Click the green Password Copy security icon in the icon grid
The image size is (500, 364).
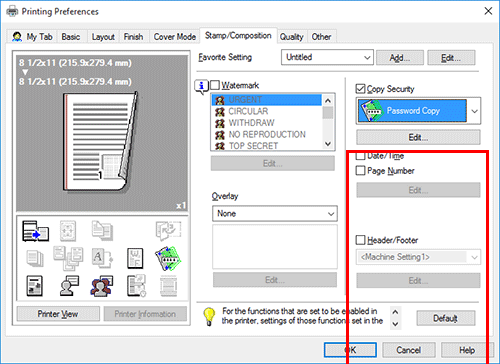coord(168,258)
